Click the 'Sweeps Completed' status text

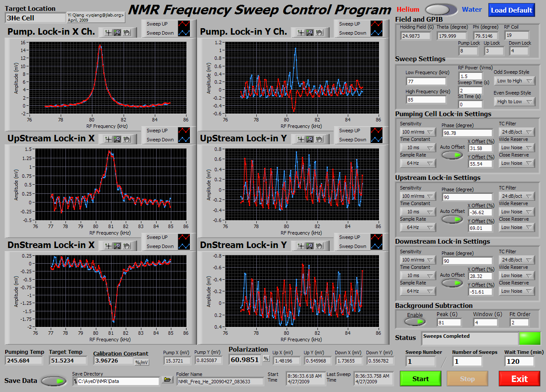click(x=446, y=336)
